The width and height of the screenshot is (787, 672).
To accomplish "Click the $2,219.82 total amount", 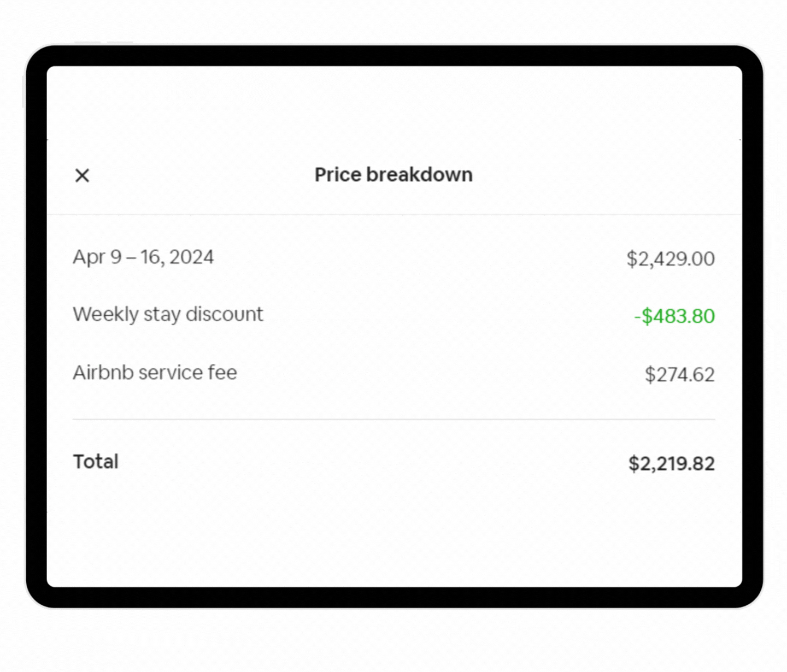I will [671, 464].
